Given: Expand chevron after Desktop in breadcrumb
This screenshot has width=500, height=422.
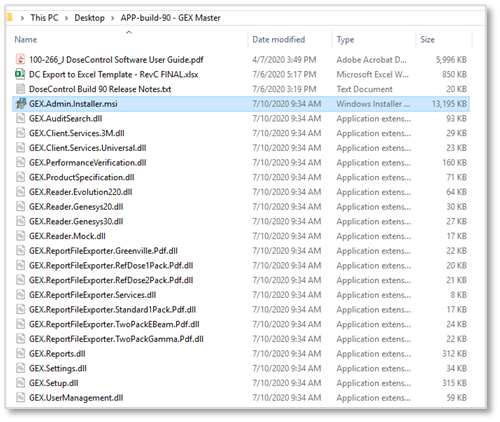Looking at the screenshot, I should click(x=113, y=18).
